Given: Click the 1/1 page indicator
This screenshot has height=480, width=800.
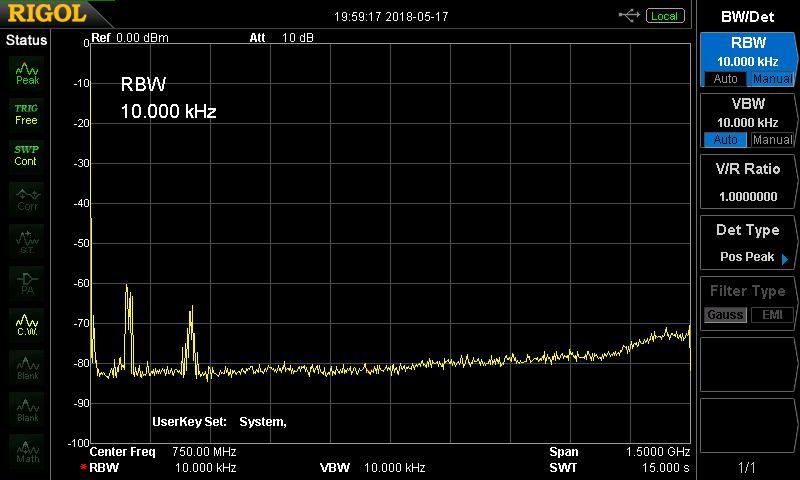Looking at the screenshot, I should [x=747, y=467].
